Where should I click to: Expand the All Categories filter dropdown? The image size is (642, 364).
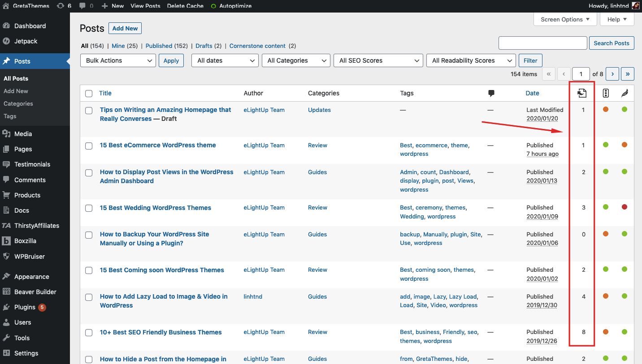pos(296,60)
